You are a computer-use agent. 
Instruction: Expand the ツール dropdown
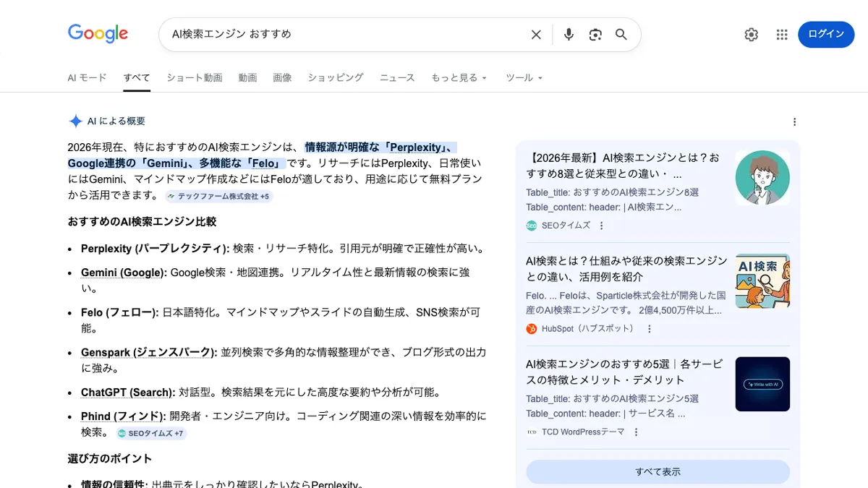(x=524, y=77)
